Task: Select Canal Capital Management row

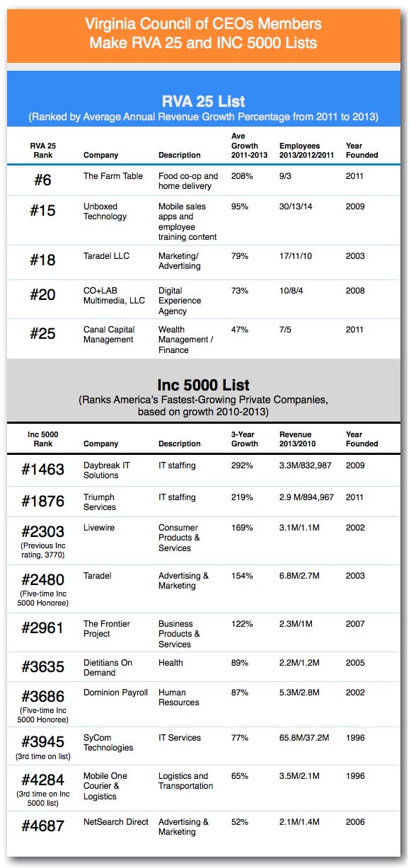Action: click(x=203, y=339)
